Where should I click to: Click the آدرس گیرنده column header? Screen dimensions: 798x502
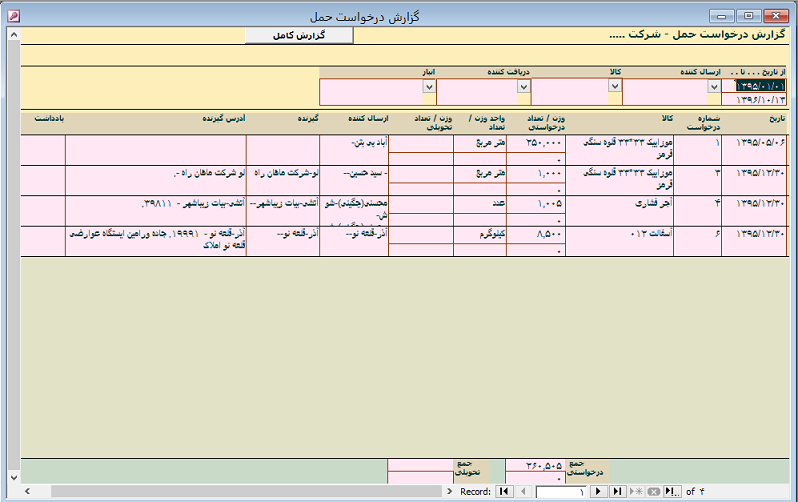click(x=223, y=119)
